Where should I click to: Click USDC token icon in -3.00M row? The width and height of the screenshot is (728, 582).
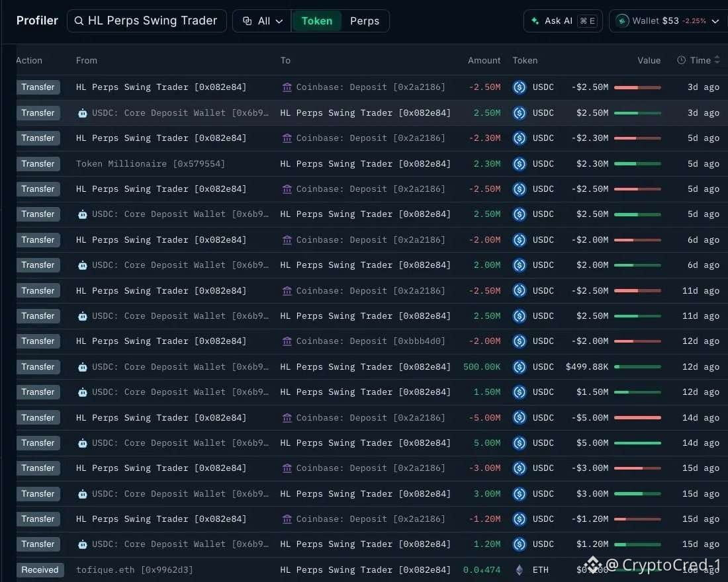click(x=520, y=468)
